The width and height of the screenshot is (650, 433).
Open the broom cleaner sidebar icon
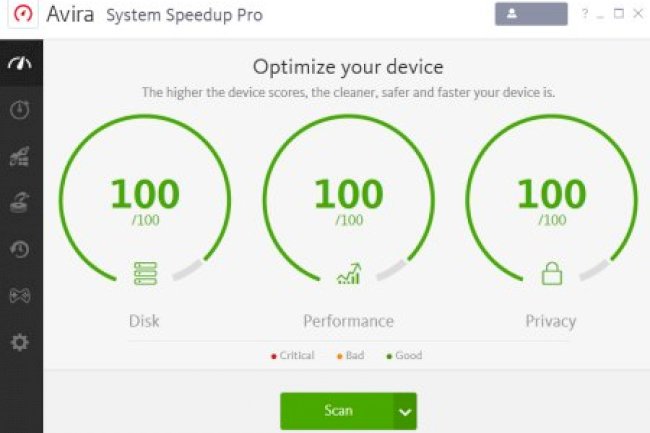[x=20, y=156]
